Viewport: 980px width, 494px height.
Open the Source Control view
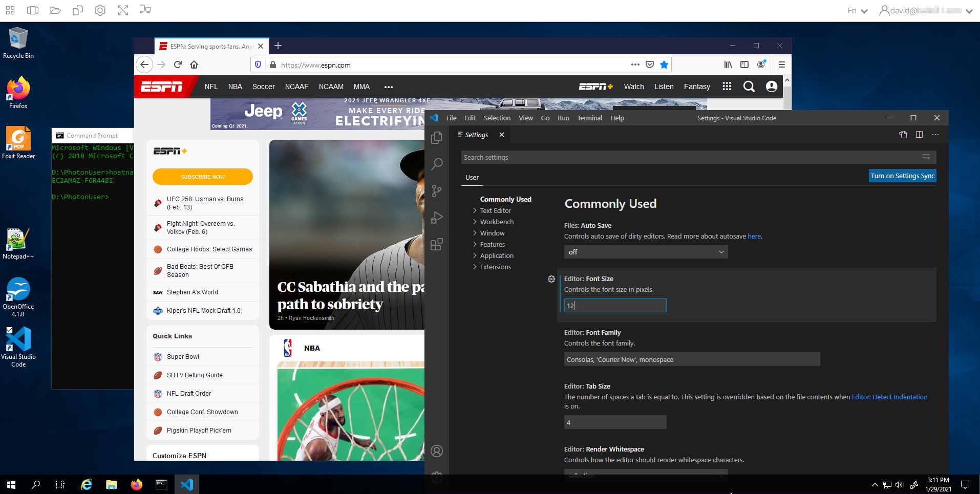tap(436, 190)
